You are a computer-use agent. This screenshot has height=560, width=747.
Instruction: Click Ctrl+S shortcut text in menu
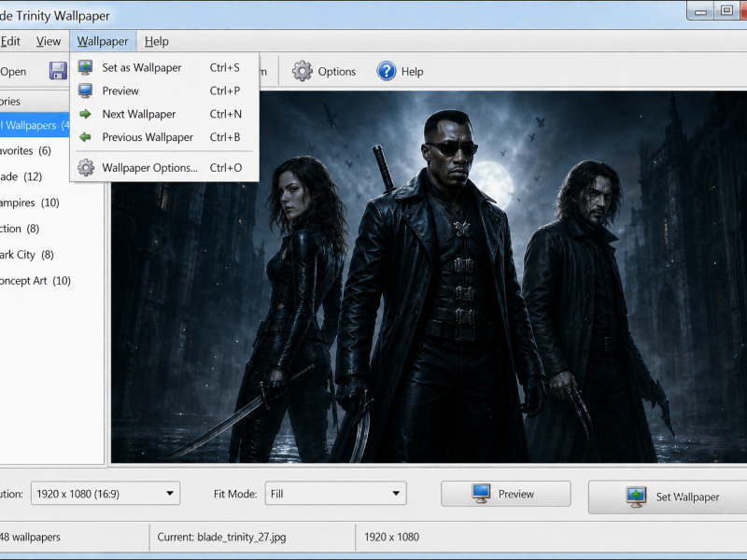coord(224,67)
